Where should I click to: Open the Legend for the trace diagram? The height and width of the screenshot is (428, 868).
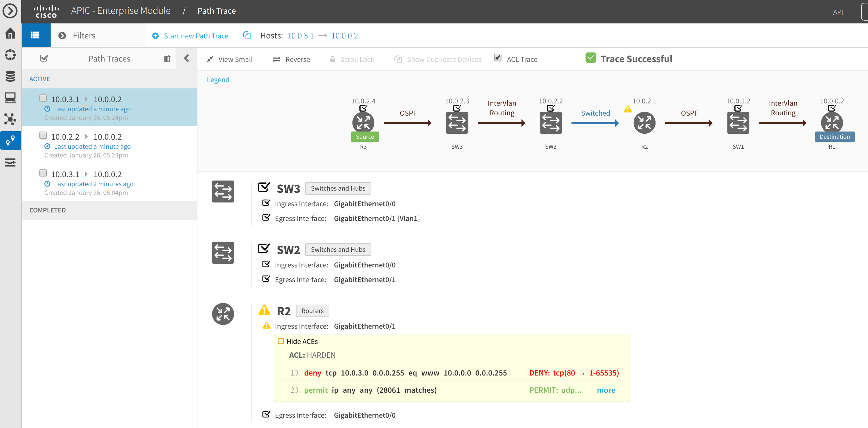coord(218,80)
